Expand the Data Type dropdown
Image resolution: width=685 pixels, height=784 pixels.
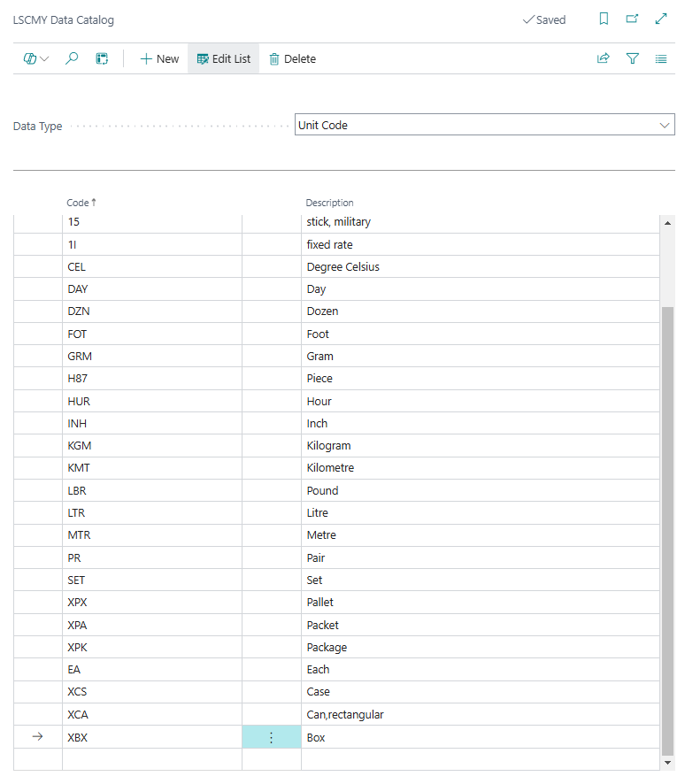(x=666, y=126)
